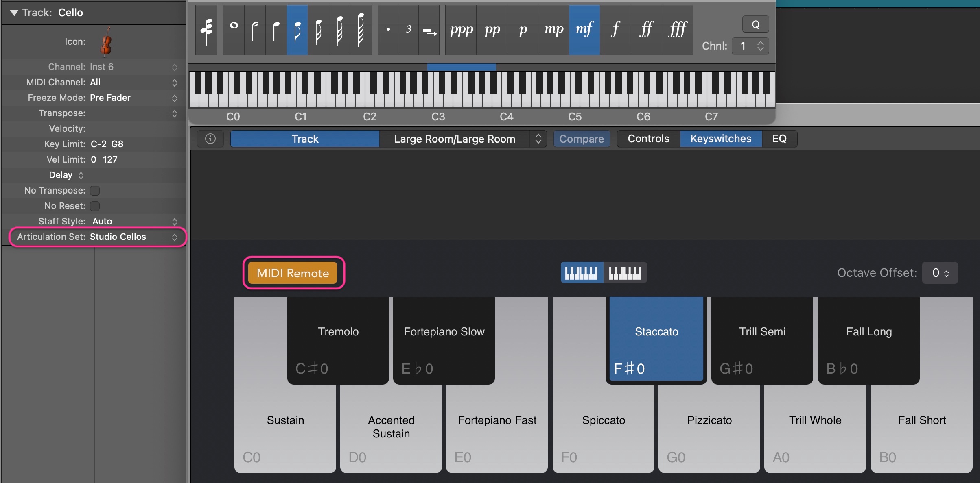Open the Articulation Set Studio Cellos menu
Screen dimensions: 980x483
[118, 237]
